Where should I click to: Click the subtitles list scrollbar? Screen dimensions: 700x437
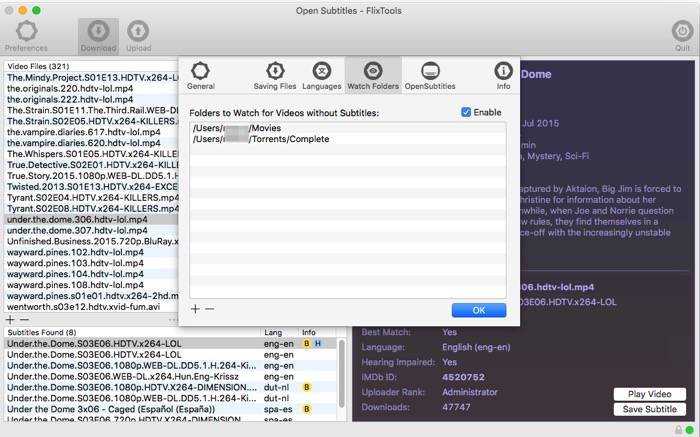[x=342, y=374]
